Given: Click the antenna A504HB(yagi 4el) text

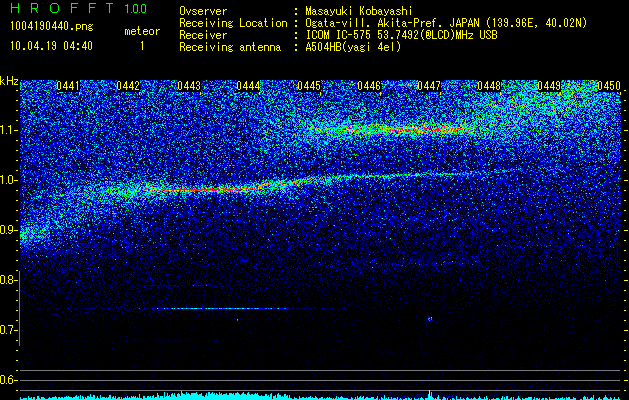Looking at the screenshot, I should point(353,47).
